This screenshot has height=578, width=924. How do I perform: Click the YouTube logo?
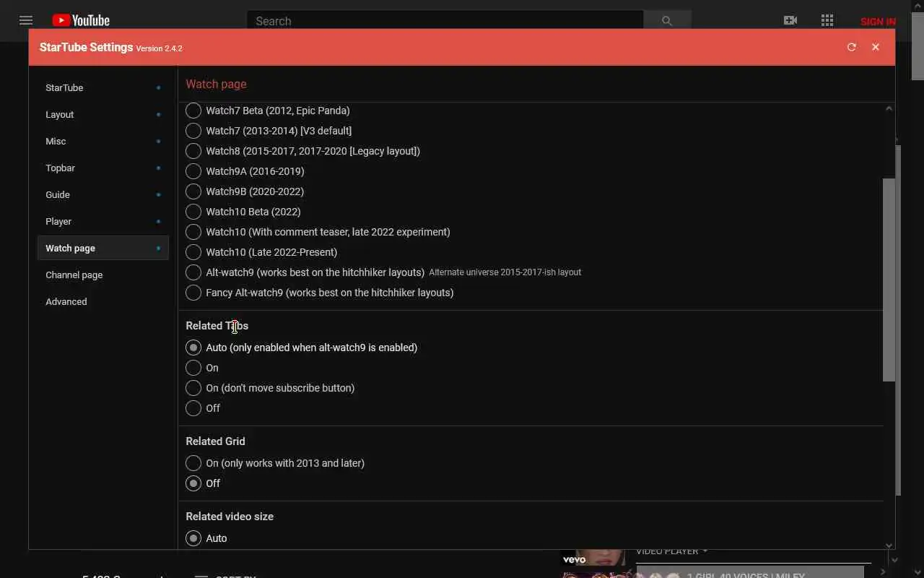point(81,20)
